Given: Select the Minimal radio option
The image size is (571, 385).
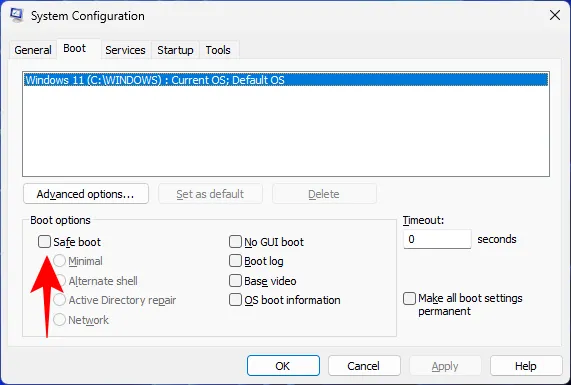Looking at the screenshot, I should (59, 261).
